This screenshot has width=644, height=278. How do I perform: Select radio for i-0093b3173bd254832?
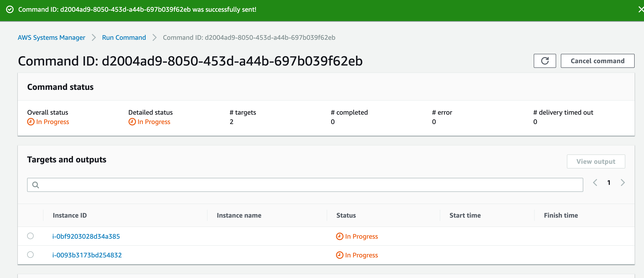click(31, 255)
